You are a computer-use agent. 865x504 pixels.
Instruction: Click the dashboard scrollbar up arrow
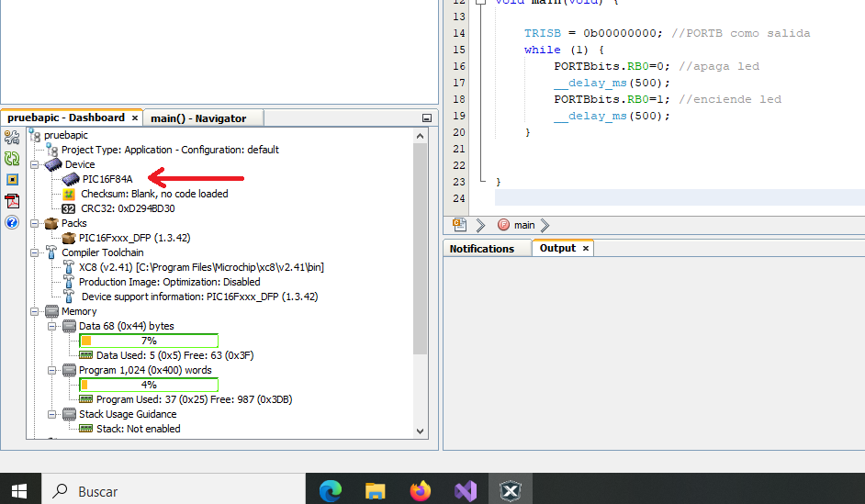click(421, 136)
